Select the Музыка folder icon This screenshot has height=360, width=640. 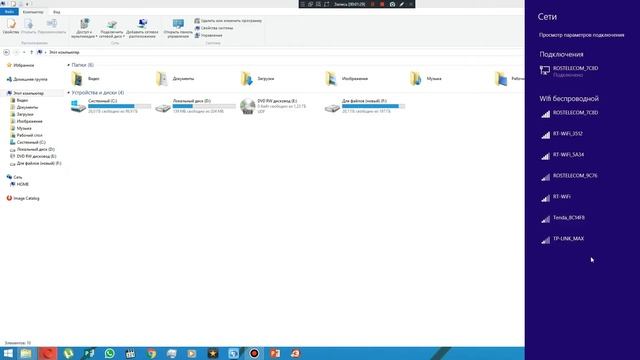[416, 78]
